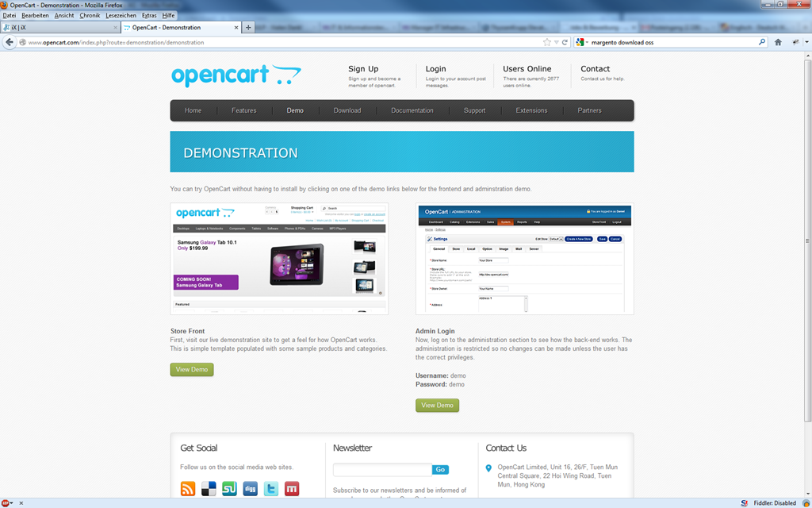Image resolution: width=812 pixels, height=508 pixels.
Task: Go to the Firefox home page icon
Action: (x=778, y=43)
